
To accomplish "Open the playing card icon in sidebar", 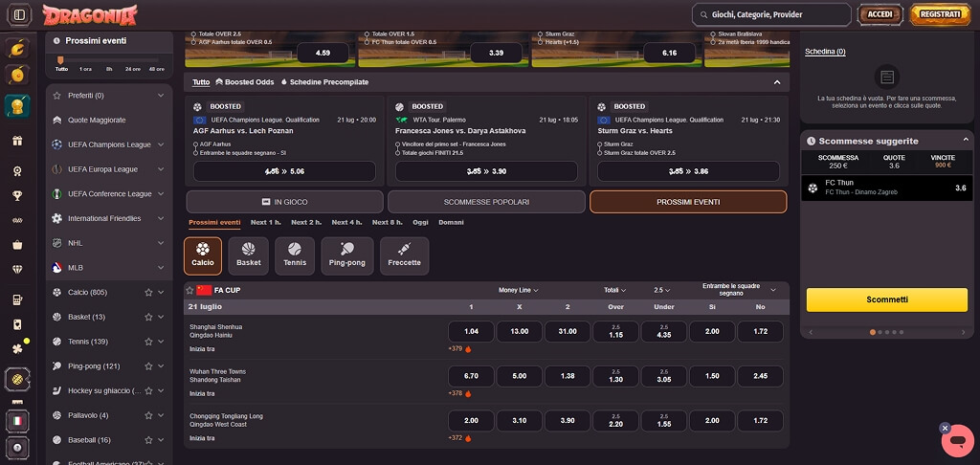I will [x=17, y=324].
